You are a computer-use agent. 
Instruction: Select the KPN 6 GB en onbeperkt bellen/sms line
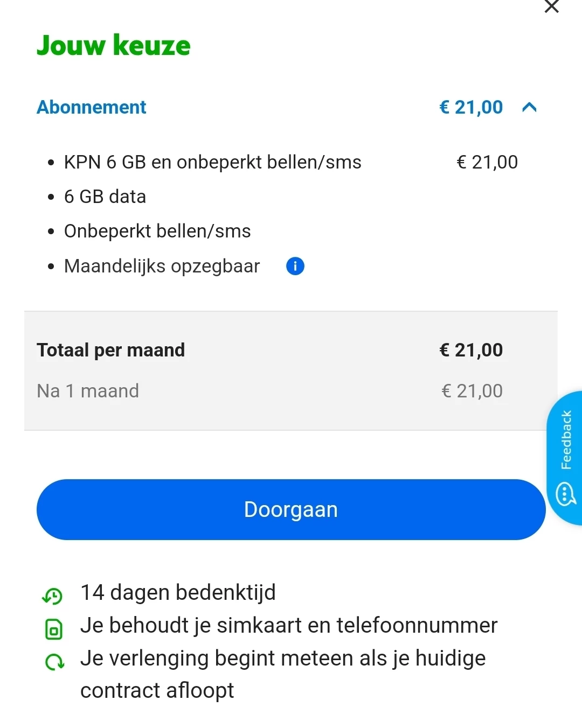(x=212, y=162)
